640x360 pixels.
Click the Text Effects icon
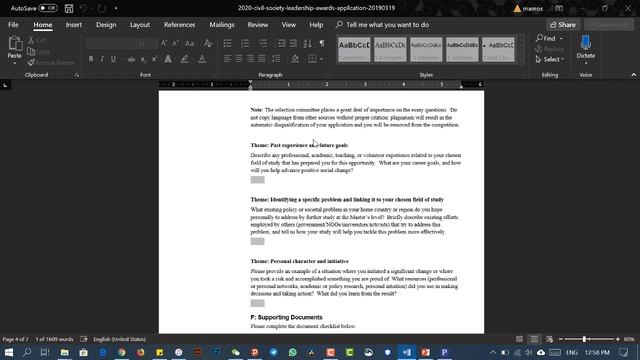click(168, 59)
